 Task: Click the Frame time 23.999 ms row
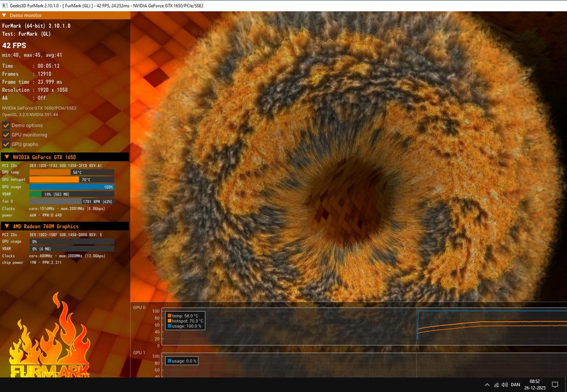(32, 81)
